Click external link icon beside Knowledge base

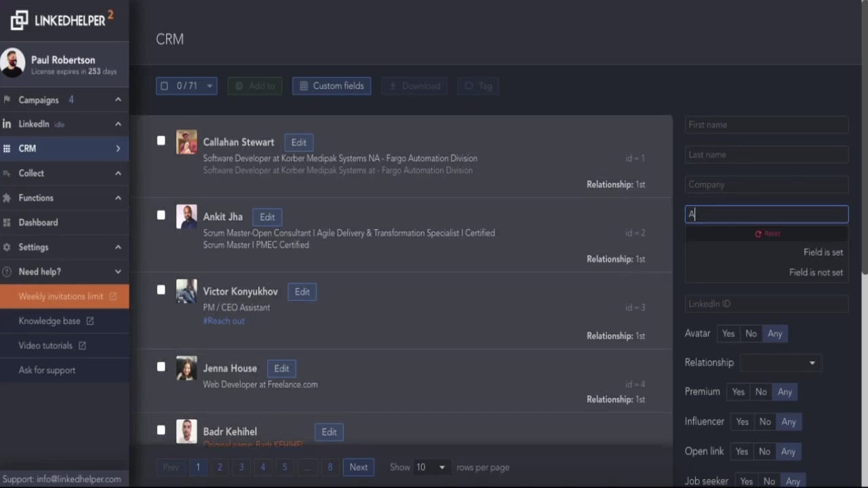point(90,321)
